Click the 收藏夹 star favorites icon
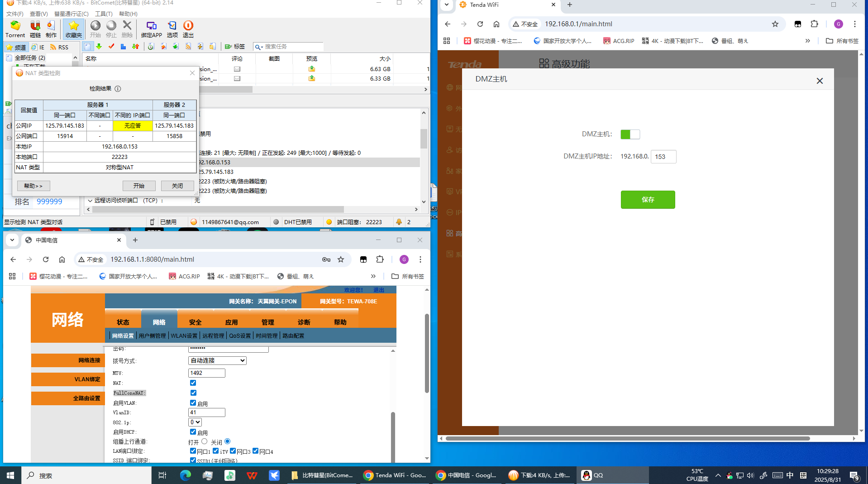 [x=73, y=29]
